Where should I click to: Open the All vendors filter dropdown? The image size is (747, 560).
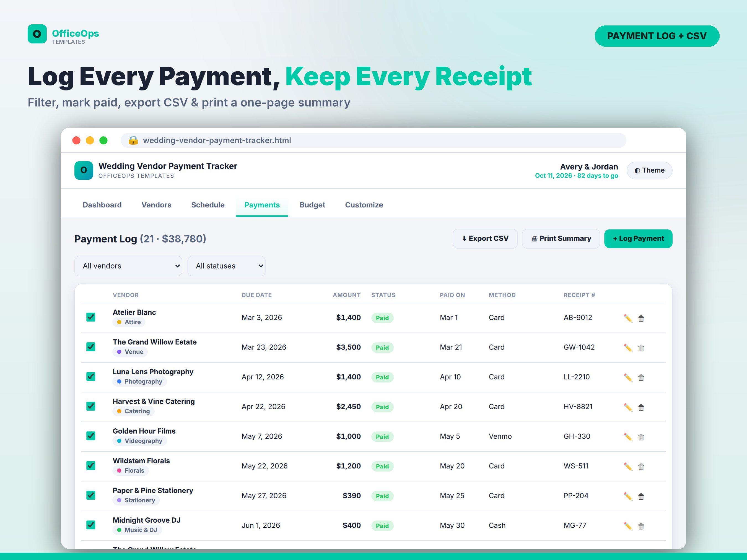(128, 266)
